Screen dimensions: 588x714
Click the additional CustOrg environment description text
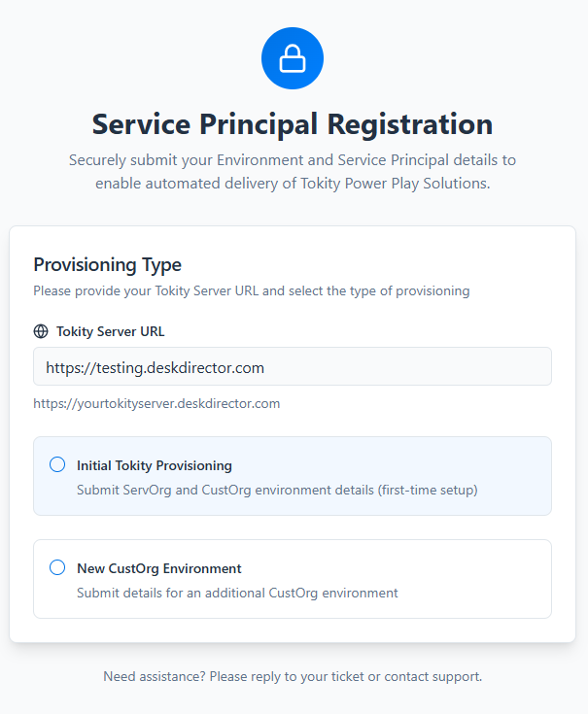click(237, 593)
